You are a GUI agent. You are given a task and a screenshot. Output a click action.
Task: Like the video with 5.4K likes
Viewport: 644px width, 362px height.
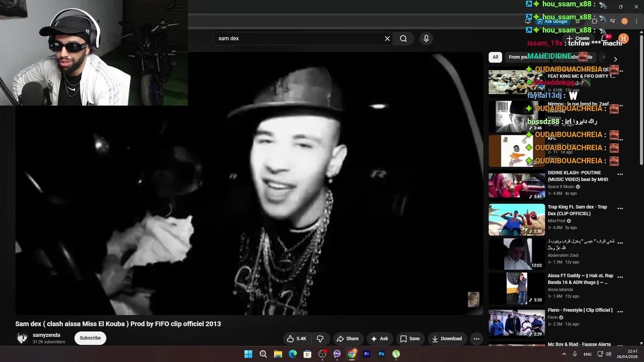(296, 338)
